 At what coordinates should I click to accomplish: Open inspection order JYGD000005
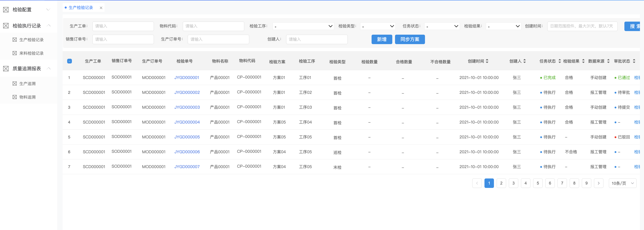click(x=187, y=137)
